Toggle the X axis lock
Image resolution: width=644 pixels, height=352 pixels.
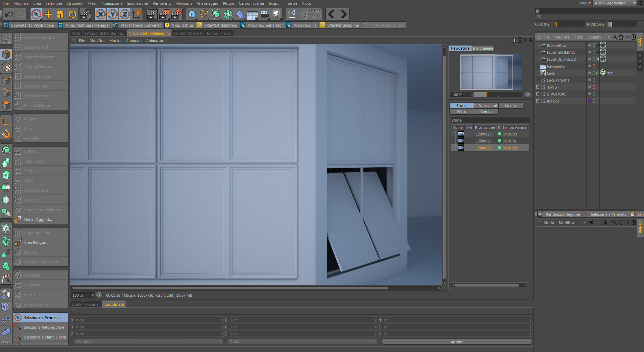pos(101,14)
